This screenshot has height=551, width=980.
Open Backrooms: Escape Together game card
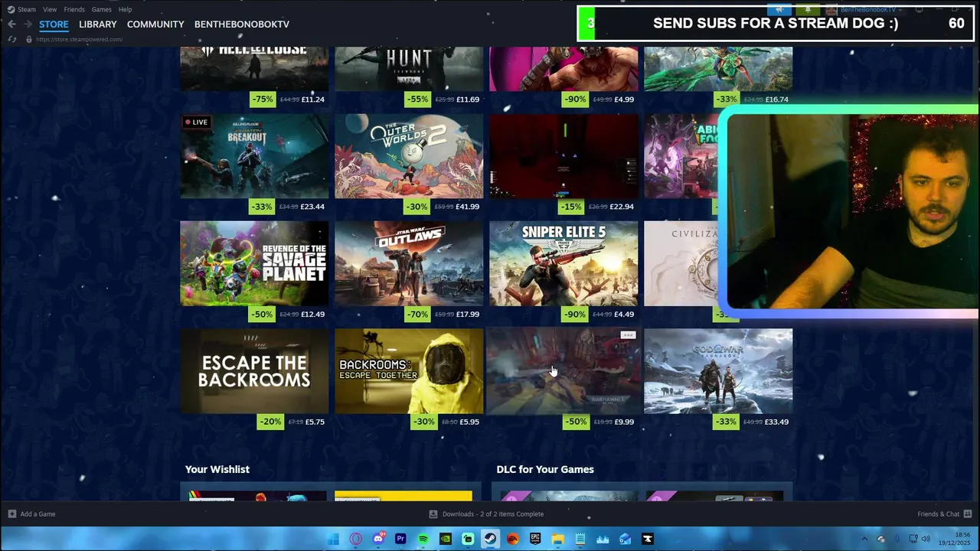[x=409, y=371]
